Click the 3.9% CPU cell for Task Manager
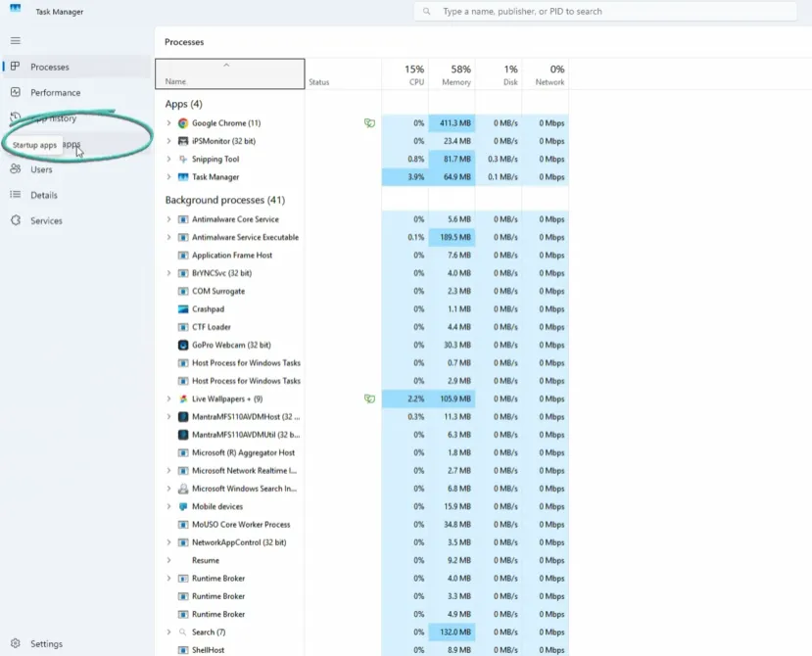Viewport: 812px width, 656px height. click(405, 177)
